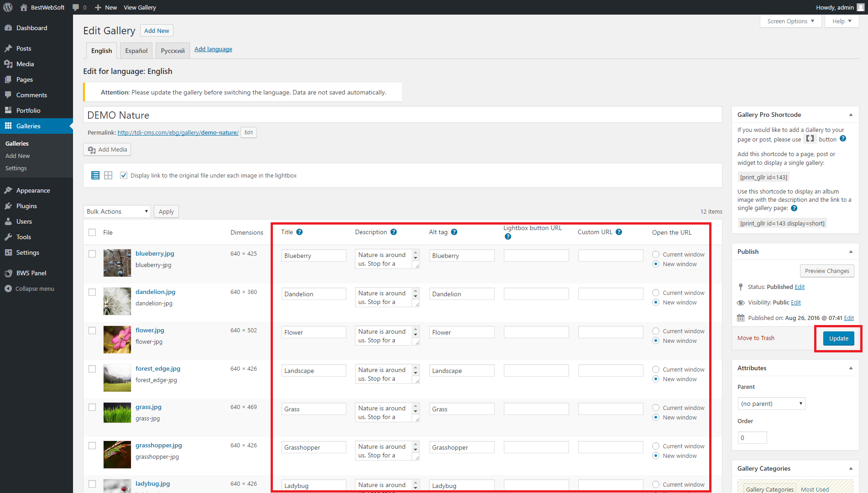Viewport: 868px width, 493px height.
Task: Click the Update button
Action: (x=838, y=338)
